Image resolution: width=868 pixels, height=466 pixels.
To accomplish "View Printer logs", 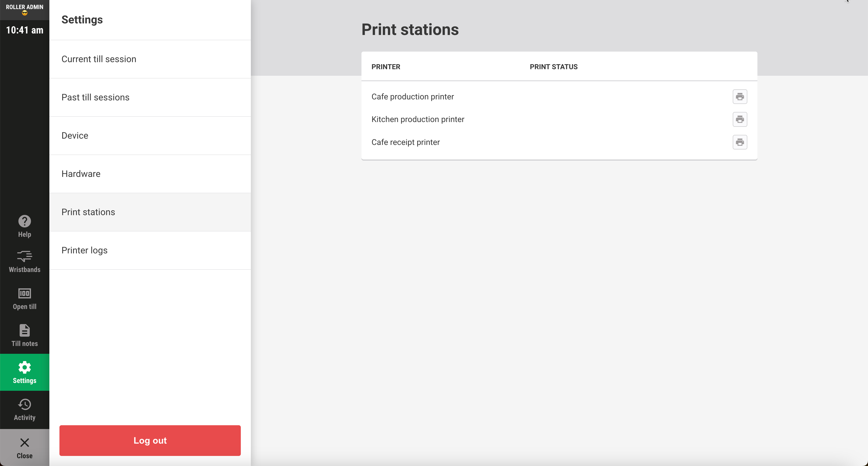I will pos(84,250).
